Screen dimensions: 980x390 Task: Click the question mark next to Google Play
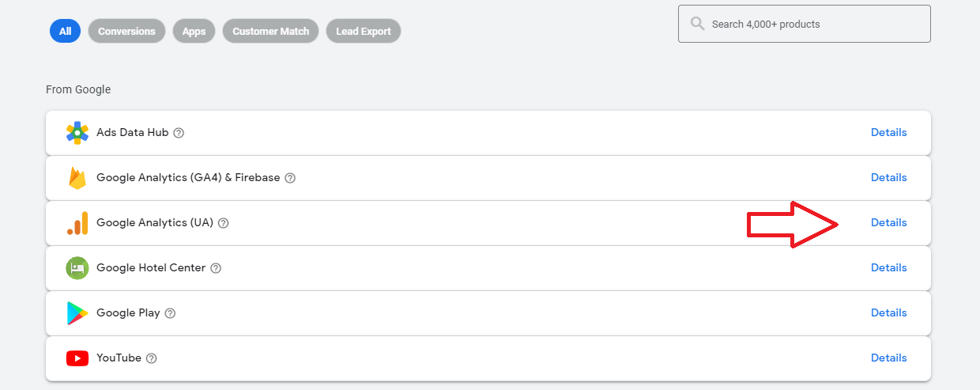pos(170,313)
